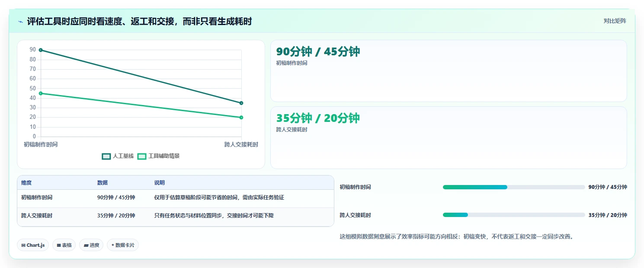Click the progress label 初稿制作时间

tap(355, 187)
